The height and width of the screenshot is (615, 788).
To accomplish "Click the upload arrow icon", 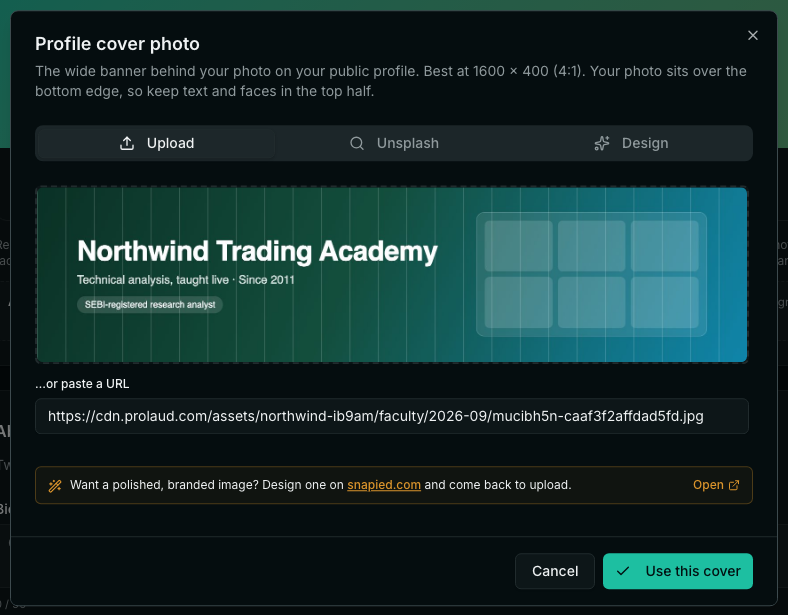I will coord(127,143).
